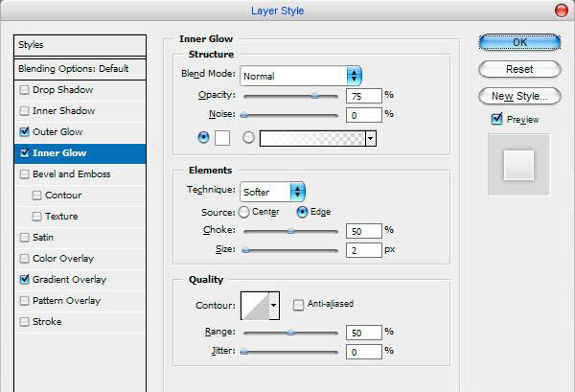Click the Choke value field
575x392 pixels.
pyautogui.click(x=364, y=231)
